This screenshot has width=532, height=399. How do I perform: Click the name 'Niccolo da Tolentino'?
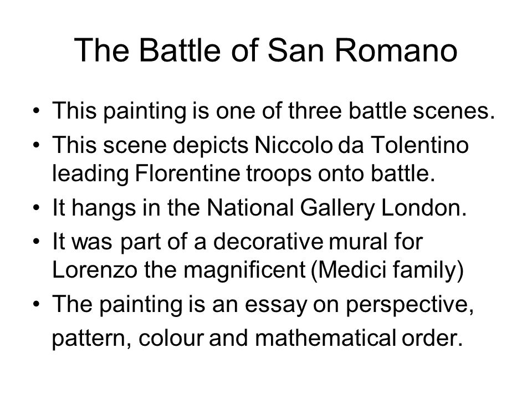361,145
